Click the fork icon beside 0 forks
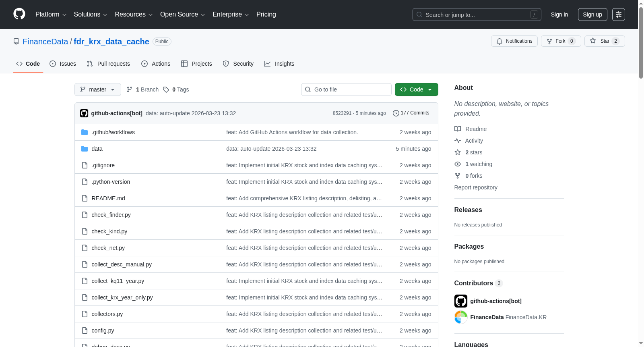Screen dimensions: 644x347 tap(458, 176)
